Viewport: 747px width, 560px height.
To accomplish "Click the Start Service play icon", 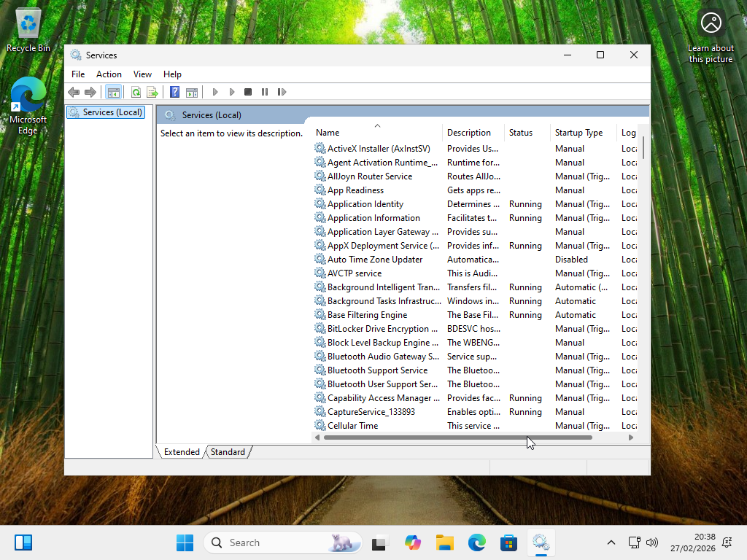I will point(215,92).
